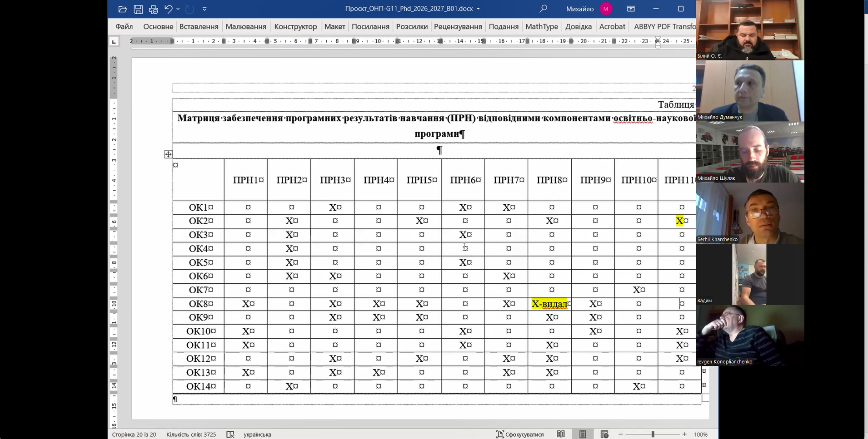Click the table move handle icon
This screenshot has width=868, height=439.
168,154
